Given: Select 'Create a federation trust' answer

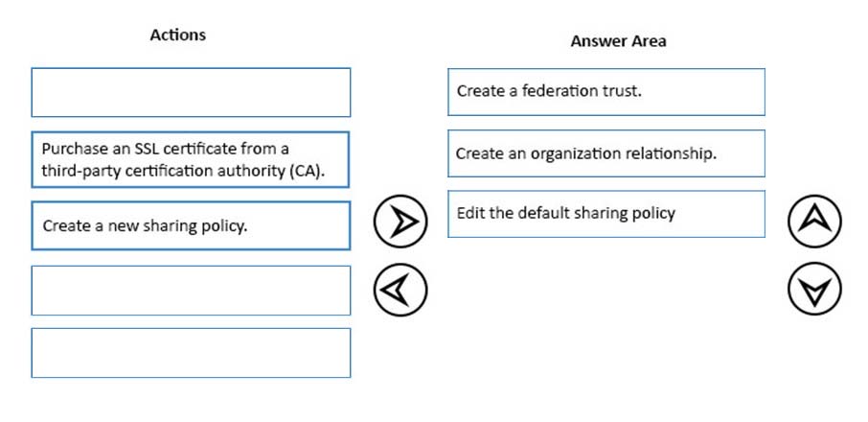Looking at the screenshot, I should (606, 92).
